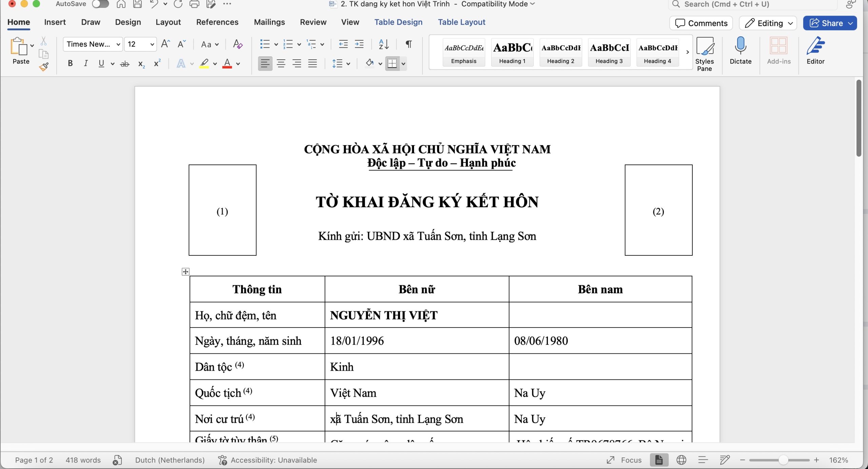
Task: Expand the styles gallery arrow
Action: pos(687,52)
